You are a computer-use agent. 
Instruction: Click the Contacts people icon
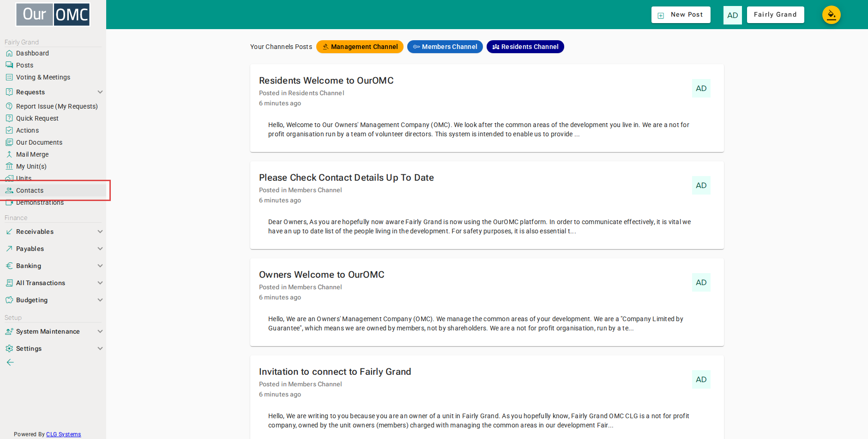[x=9, y=190]
